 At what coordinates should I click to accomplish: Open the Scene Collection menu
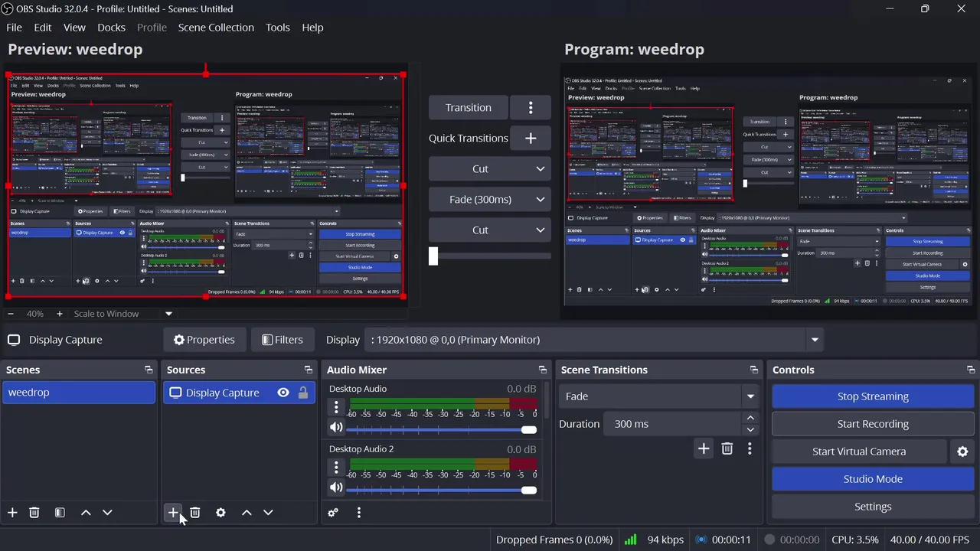click(216, 28)
